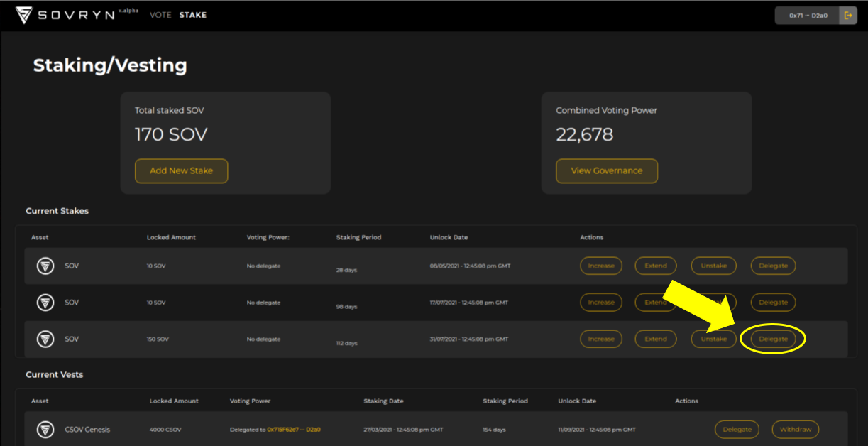The height and width of the screenshot is (446, 868).
Task: Click the 4000 CSOV locked amount cell
Action: (x=165, y=430)
